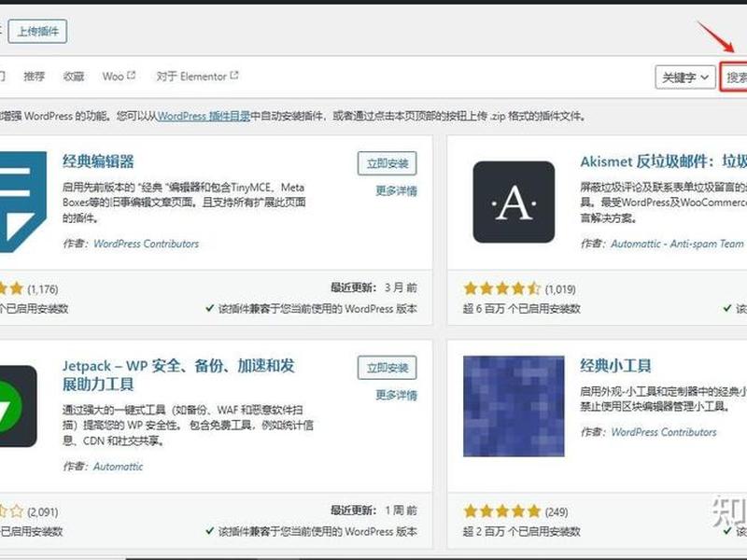
Task: Click the Akismet plugin icon
Action: tap(514, 202)
